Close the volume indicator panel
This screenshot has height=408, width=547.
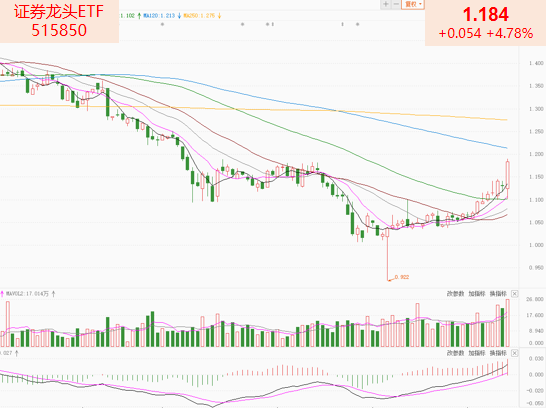coord(515,294)
